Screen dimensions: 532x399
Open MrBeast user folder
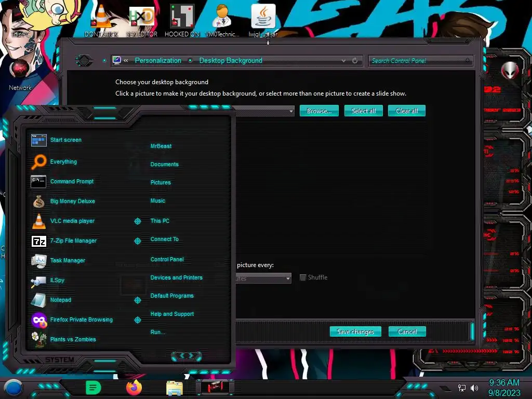tap(161, 146)
